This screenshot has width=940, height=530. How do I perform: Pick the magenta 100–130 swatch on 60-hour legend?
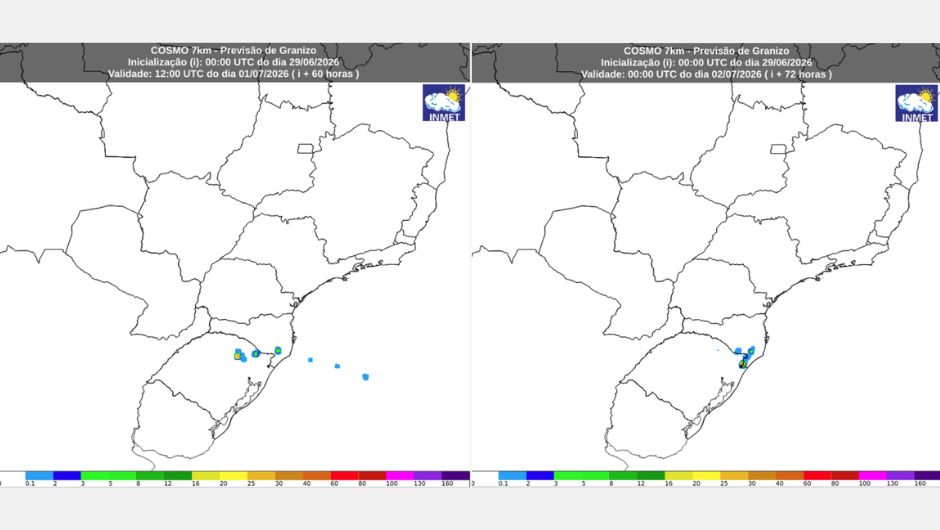click(400, 475)
